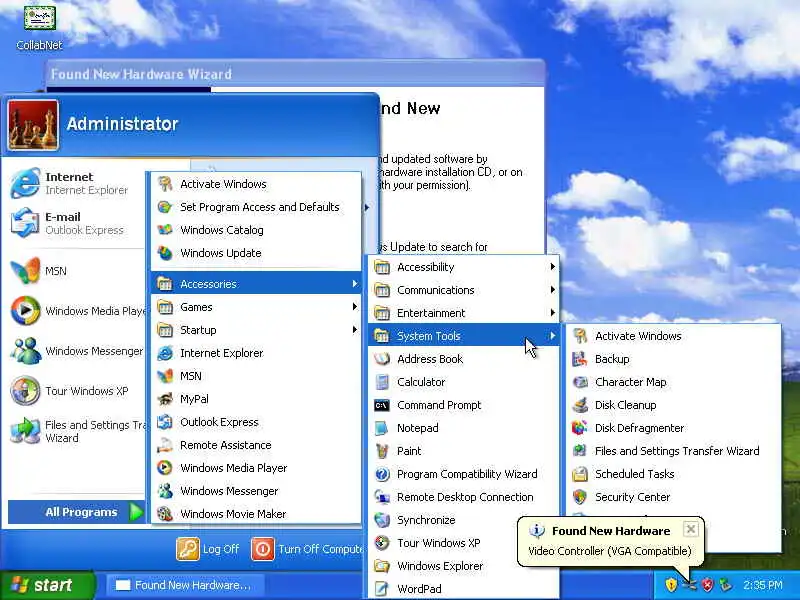This screenshot has height=600, width=800.
Task: Launch Disk Cleanup icon
Action: point(580,405)
